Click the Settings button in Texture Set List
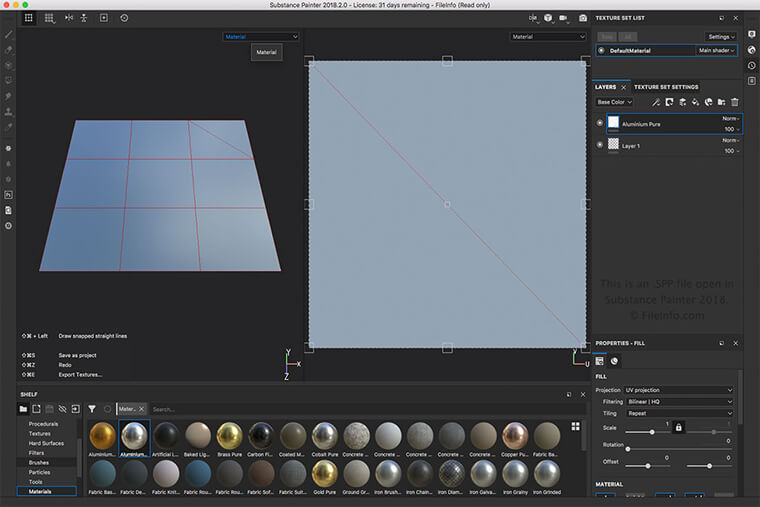Image resolution: width=760 pixels, height=507 pixels. coord(721,37)
